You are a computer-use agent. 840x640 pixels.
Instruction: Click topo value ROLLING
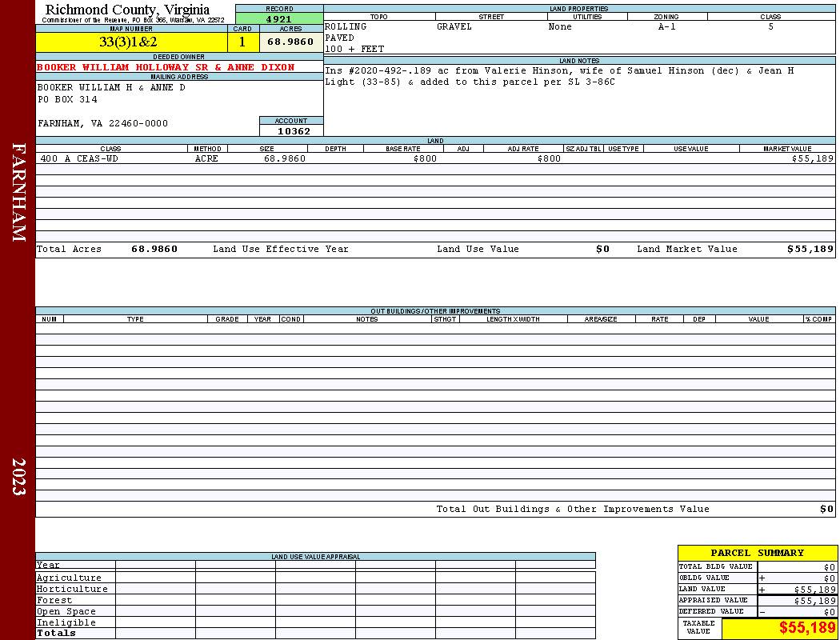pos(346,26)
